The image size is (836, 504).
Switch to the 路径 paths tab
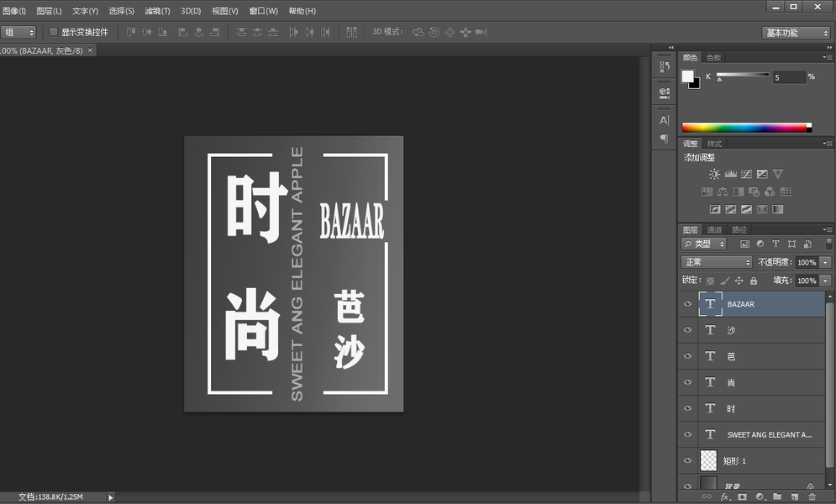739,229
